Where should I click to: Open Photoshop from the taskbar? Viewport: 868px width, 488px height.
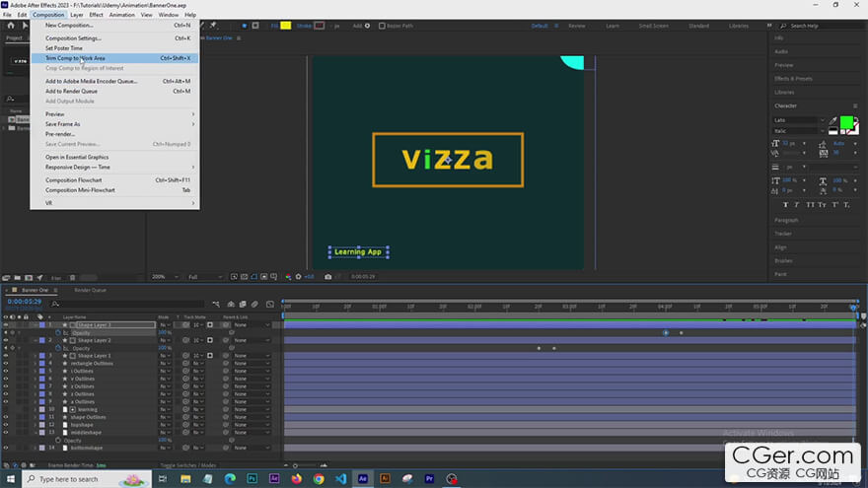pyautogui.click(x=252, y=478)
